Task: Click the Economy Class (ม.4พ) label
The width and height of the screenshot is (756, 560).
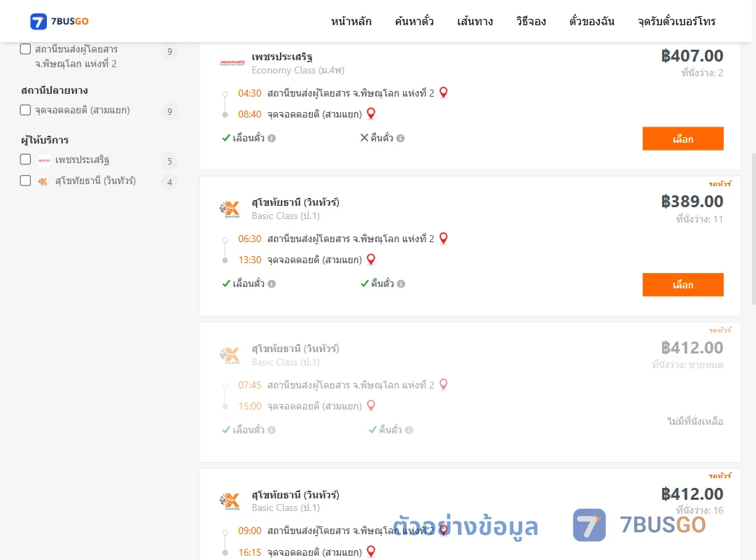Action: 298,71
